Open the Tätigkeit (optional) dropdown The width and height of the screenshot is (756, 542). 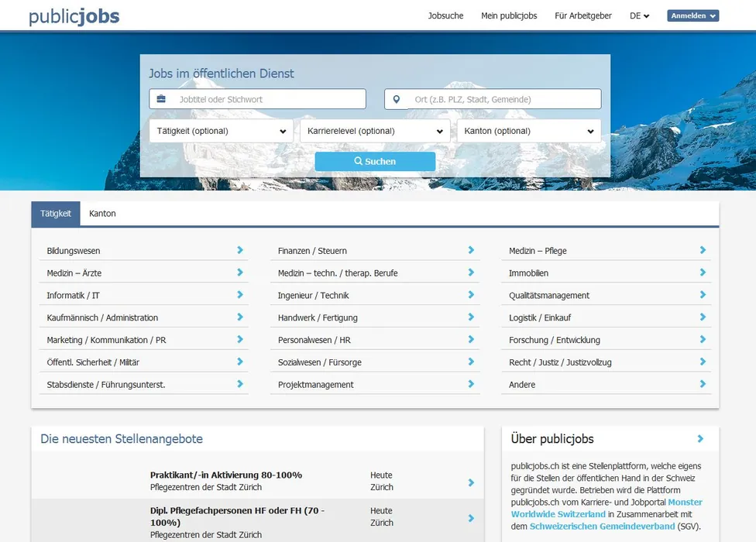click(x=222, y=131)
